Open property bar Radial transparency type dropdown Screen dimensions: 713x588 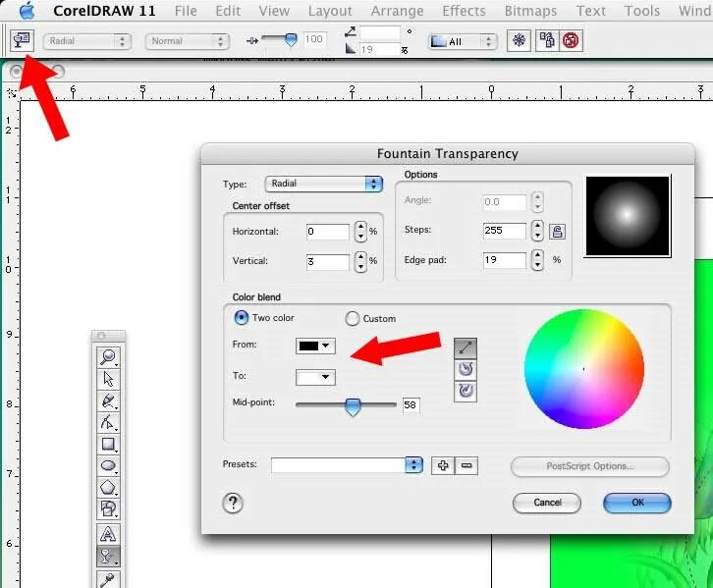pyautogui.click(x=87, y=41)
